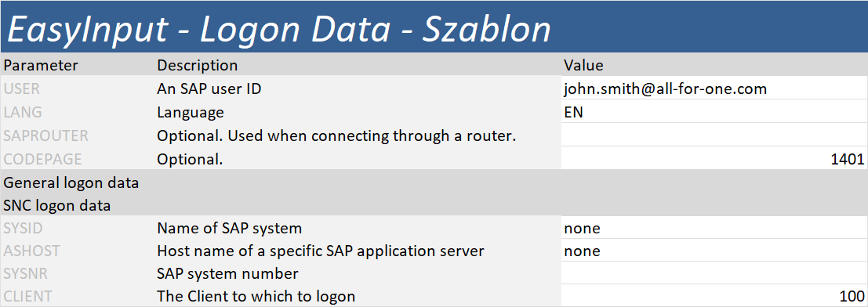
Task: Click the CODEPAGE parameter label cell
Action: pyautogui.click(x=78, y=158)
